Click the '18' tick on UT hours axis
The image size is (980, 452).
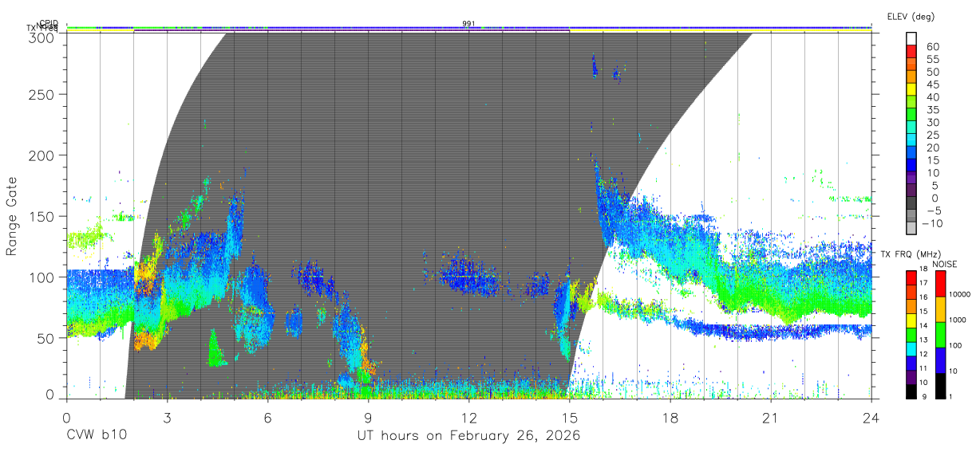point(670,417)
